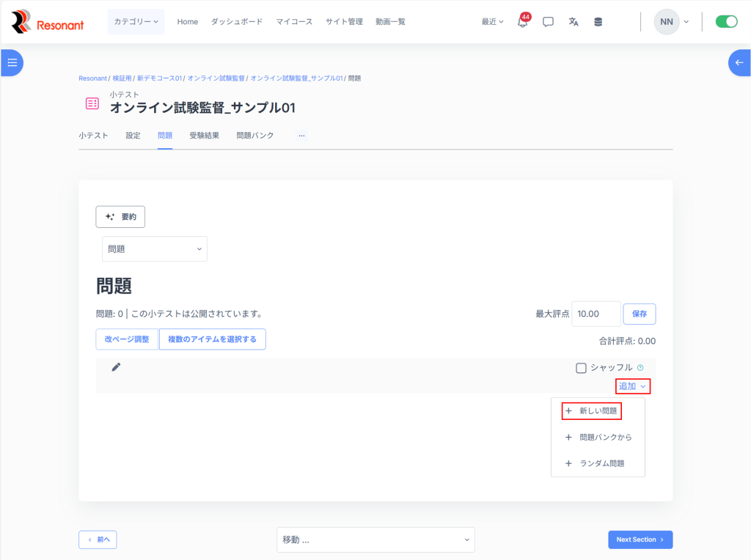Open the 移動 jump-to dropdown
This screenshot has width=751, height=560.
[x=375, y=540]
